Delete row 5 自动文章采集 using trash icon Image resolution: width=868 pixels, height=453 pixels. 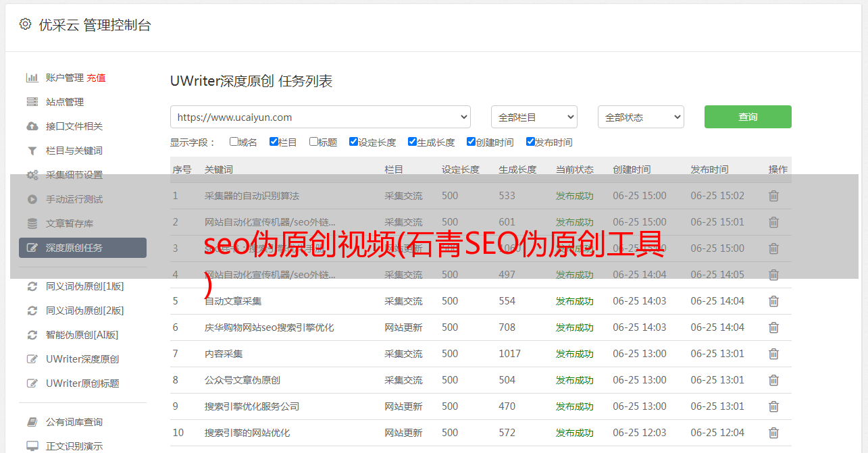(x=773, y=301)
